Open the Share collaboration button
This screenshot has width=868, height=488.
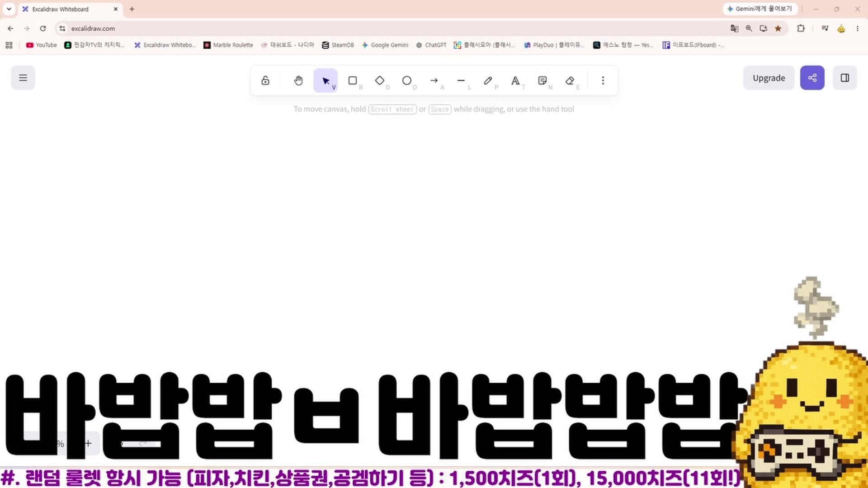click(x=812, y=78)
